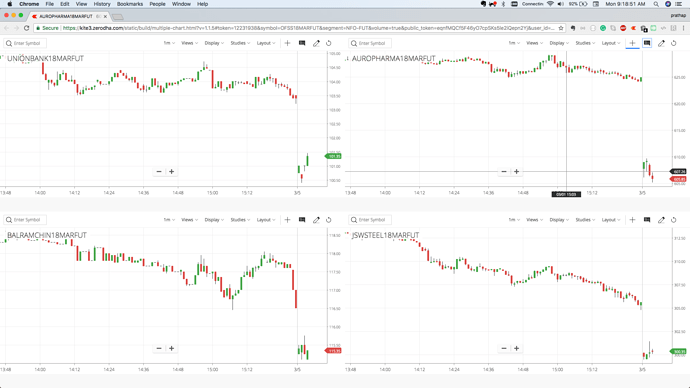
Task: Click the draw pencil icon in AUROPHARMA chart
Action: pyautogui.click(x=661, y=43)
